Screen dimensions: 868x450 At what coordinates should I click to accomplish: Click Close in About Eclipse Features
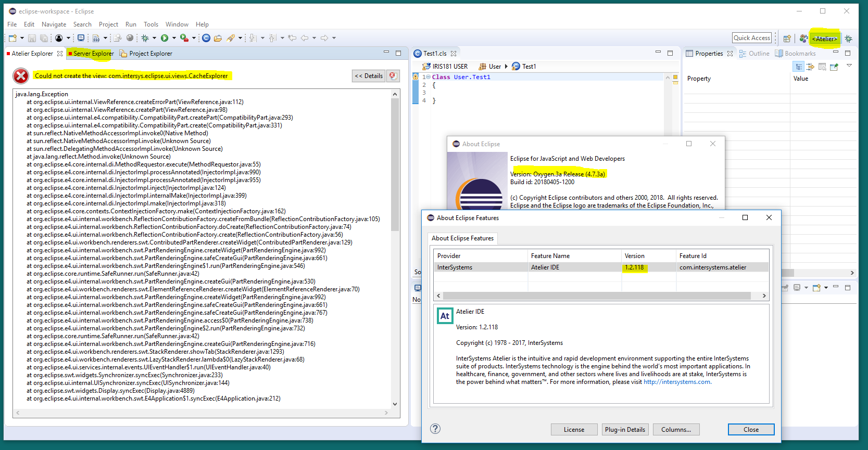tap(751, 430)
